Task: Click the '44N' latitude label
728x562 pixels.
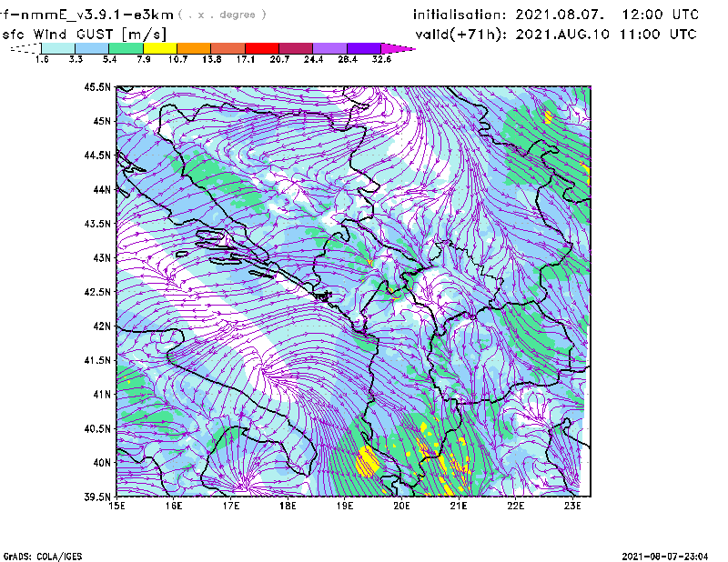Action: tap(102, 189)
